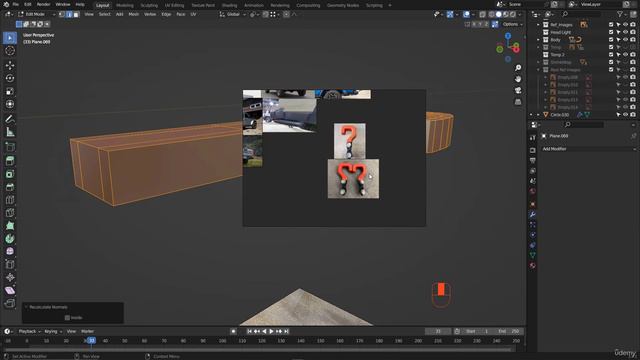
Task: Toggle X-ray view in viewport header
Action: click(x=482, y=14)
